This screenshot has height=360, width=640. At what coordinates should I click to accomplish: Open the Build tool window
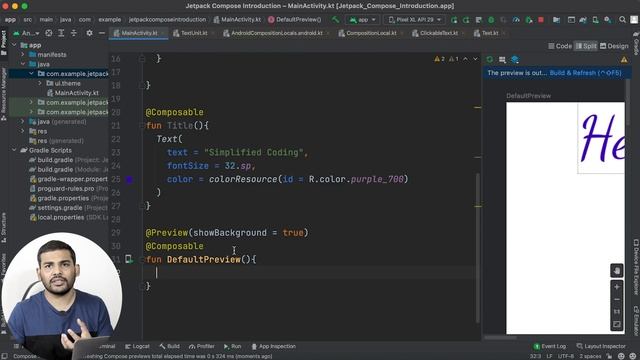tap(169, 346)
